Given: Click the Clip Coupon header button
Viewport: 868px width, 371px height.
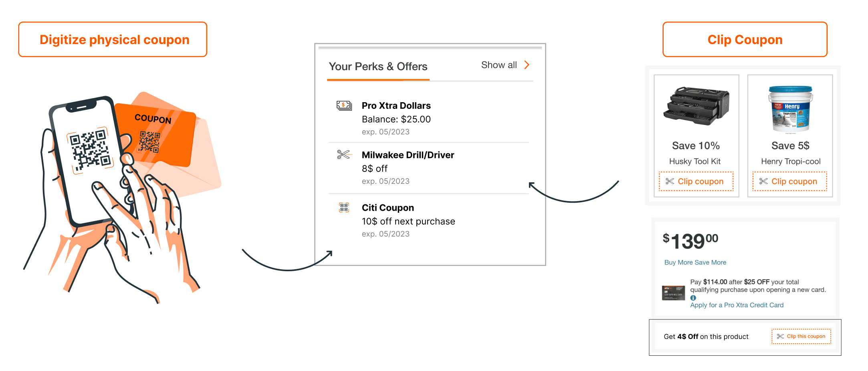Looking at the screenshot, I should click(x=745, y=39).
